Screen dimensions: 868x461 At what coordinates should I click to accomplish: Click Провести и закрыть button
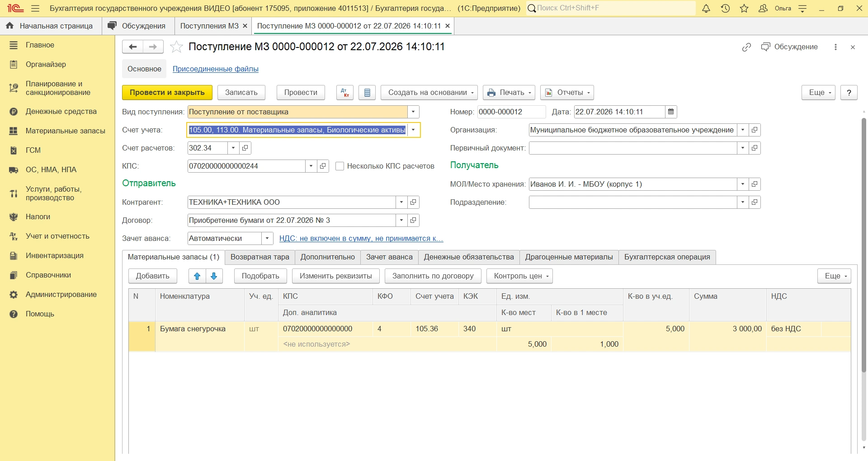click(x=167, y=93)
